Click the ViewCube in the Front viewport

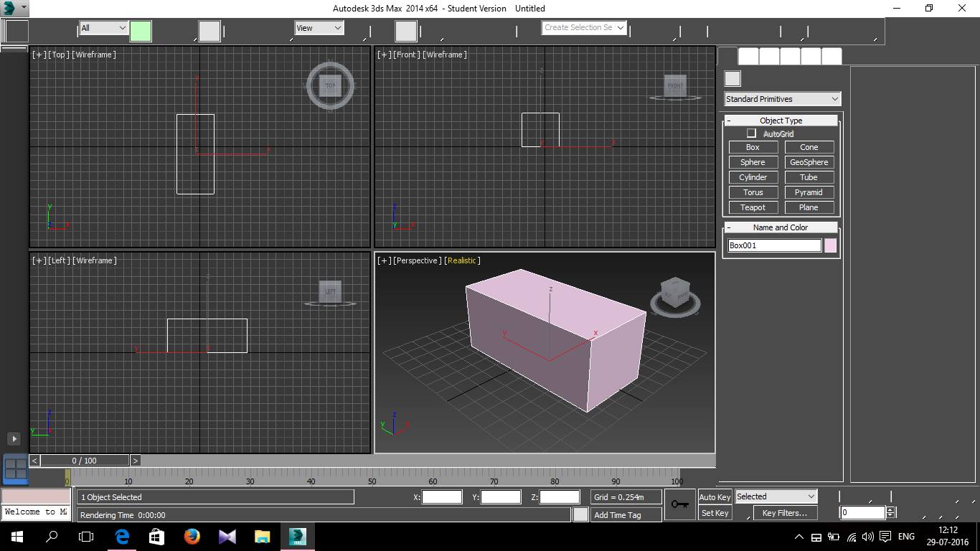coord(674,85)
